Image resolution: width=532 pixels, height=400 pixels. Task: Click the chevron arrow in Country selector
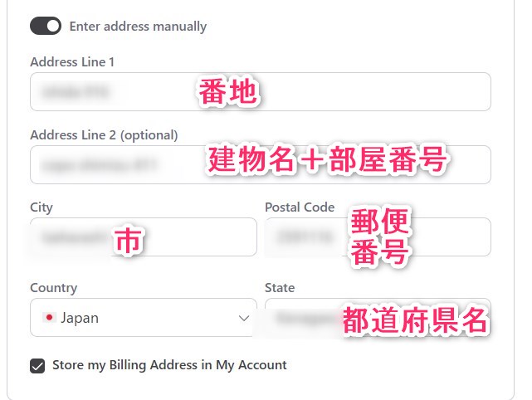click(x=244, y=318)
